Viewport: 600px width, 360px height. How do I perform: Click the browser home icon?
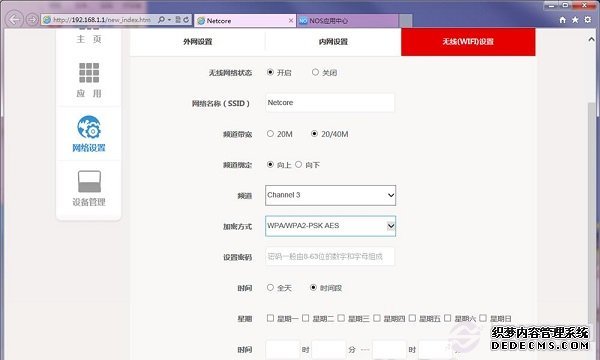coord(562,20)
